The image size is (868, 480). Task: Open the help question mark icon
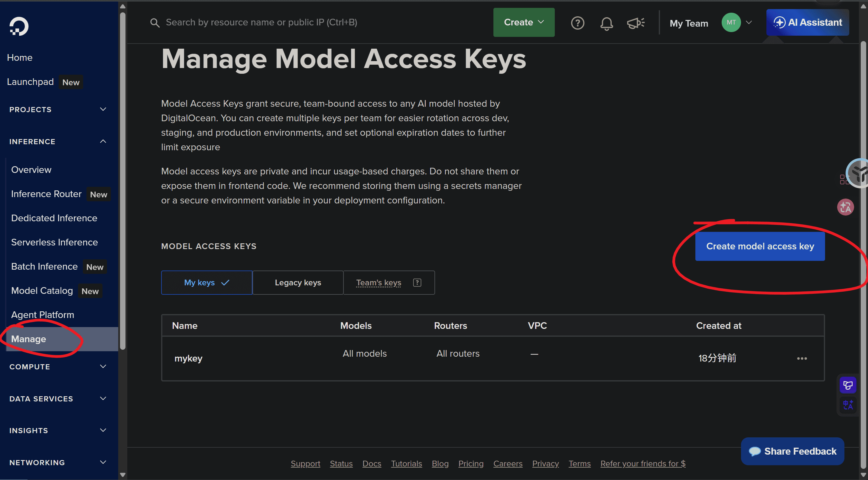coord(577,23)
